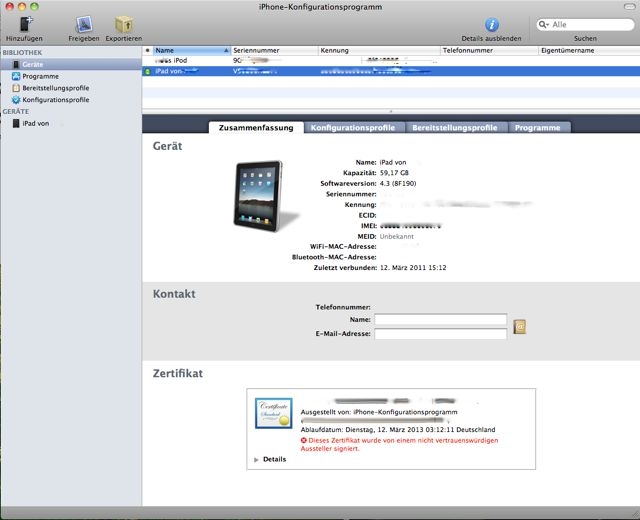Viewport: 640px width, 520px height.
Task: Select the iPod row in device list
Action: pyautogui.click(x=391, y=60)
